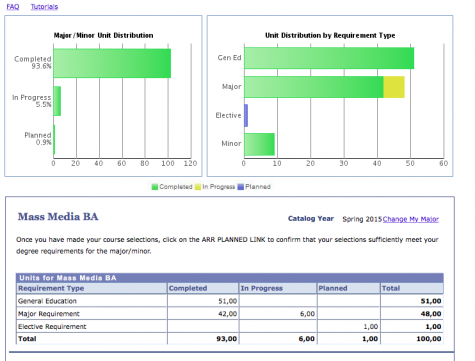Click the Total column header
This screenshot has height=361, width=475.
pos(412,288)
